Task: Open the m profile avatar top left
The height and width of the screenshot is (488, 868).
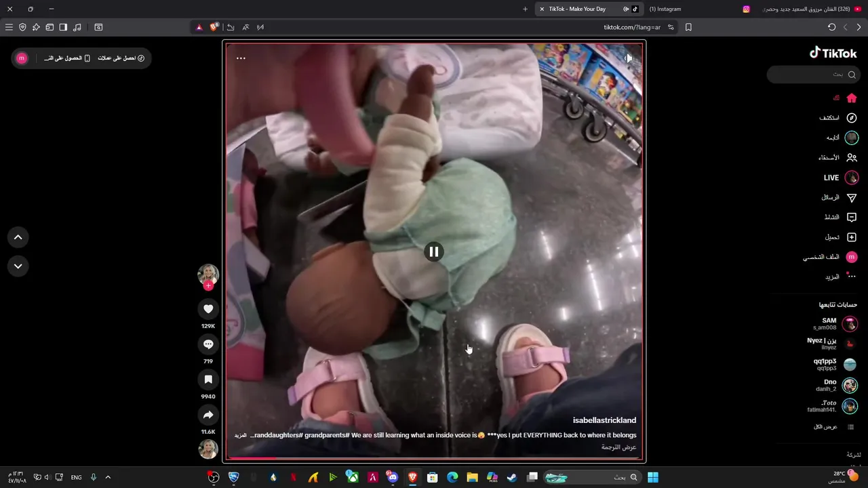Action: pos(22,58)
